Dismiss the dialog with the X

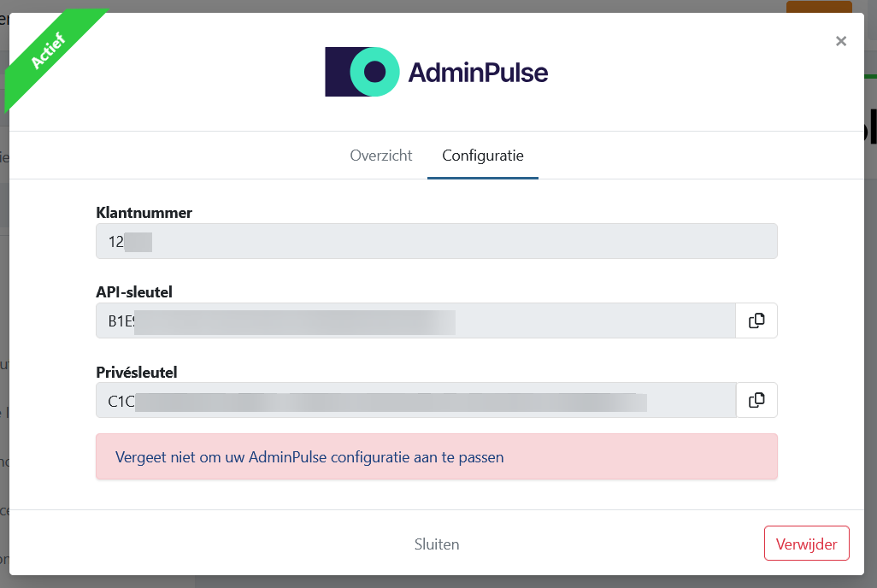pyautogui.click(x=840, y=40)
